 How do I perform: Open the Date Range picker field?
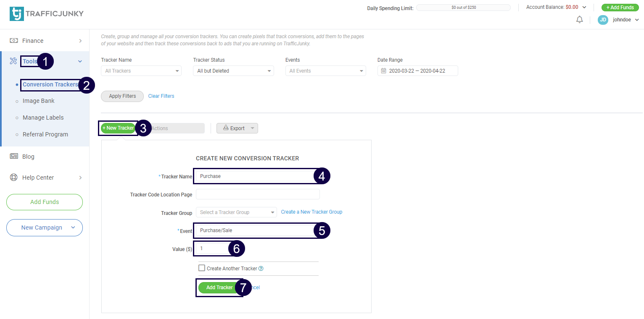click(x=417, y=71)
